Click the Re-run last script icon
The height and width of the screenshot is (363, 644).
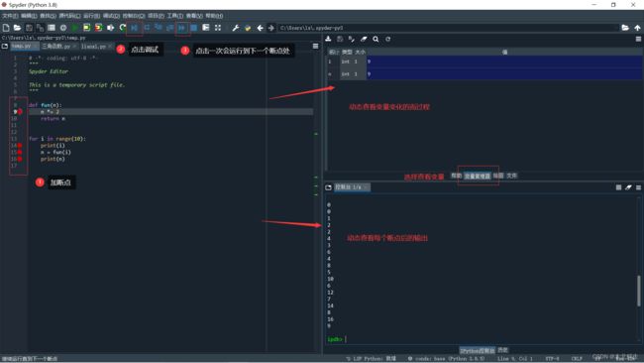coord(123,28)
